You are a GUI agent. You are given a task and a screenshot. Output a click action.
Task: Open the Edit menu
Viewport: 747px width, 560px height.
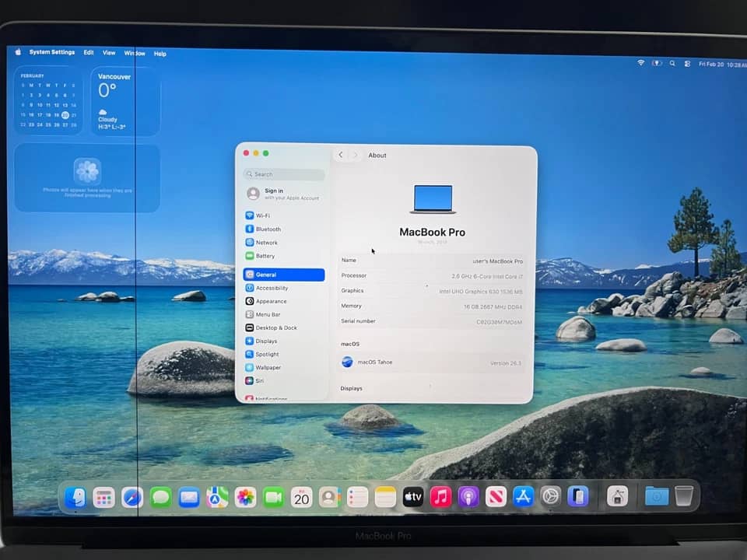89,52
